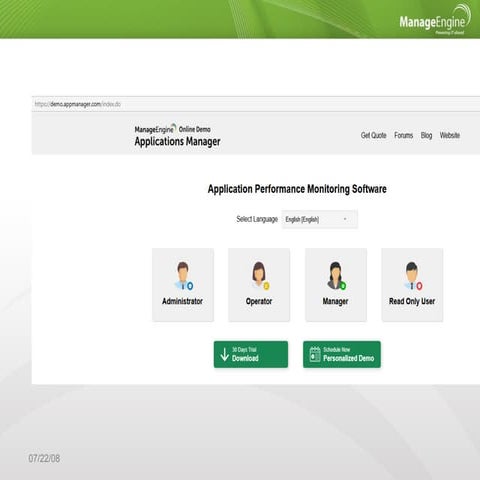Viewport: 480px width, 480px height.
Task: Click the Manager label text
Action: [x=335, y=301]
